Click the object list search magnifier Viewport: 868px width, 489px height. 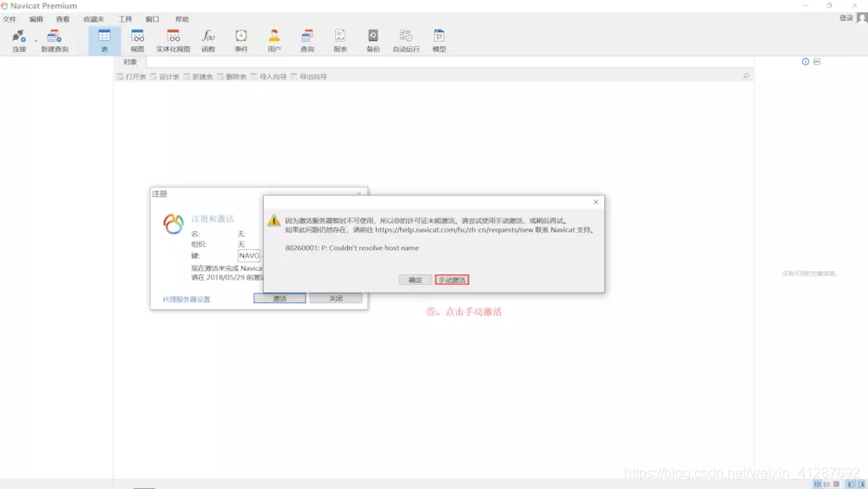[746, 76]
